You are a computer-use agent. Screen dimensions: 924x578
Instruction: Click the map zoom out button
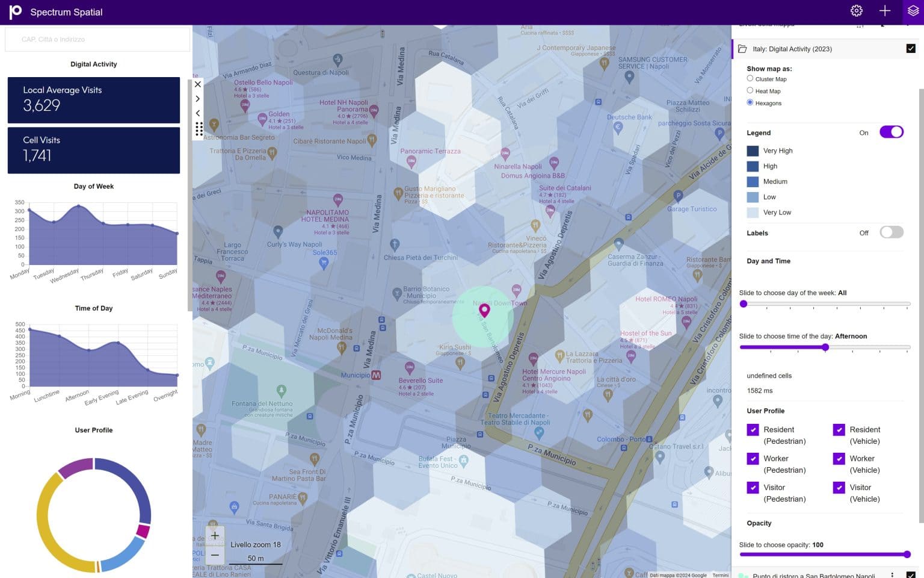coord(215,555)
